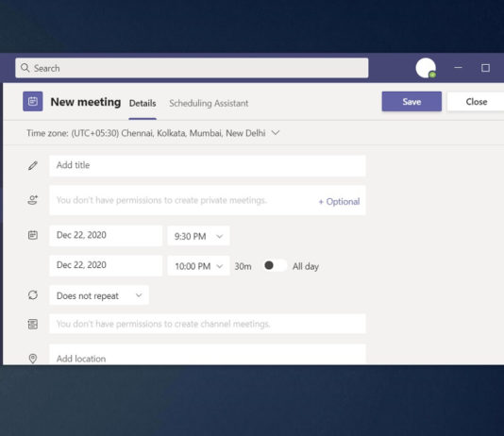Click the search magnifier icon
Screen dimensions: 504x436
pyautogui.click(x=25, y=68)
